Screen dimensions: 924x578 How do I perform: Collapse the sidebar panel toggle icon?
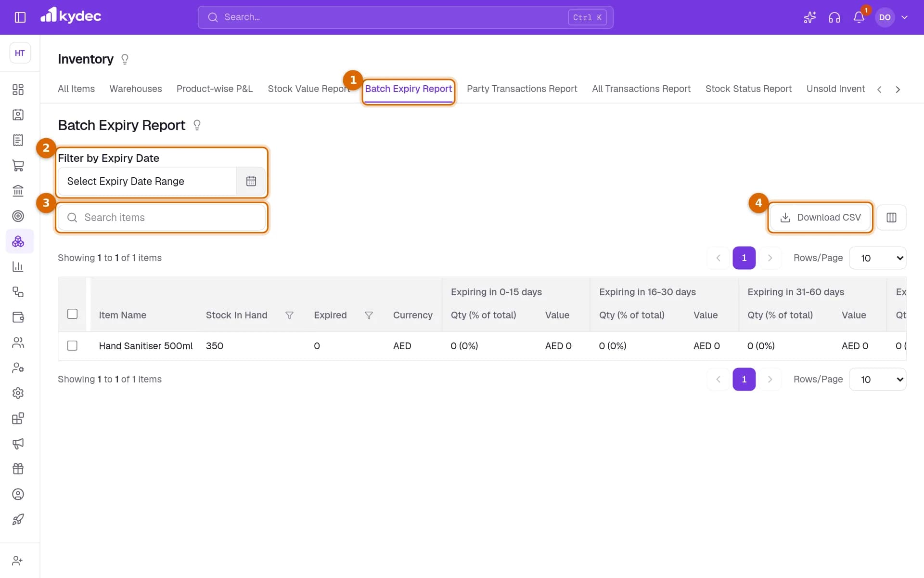(x=20, y=17)
